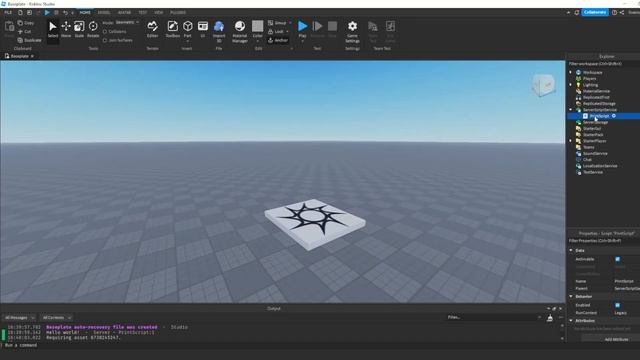Open the All Messages output dropdown
The image size is (640, 360).
[x=19, y=318]
